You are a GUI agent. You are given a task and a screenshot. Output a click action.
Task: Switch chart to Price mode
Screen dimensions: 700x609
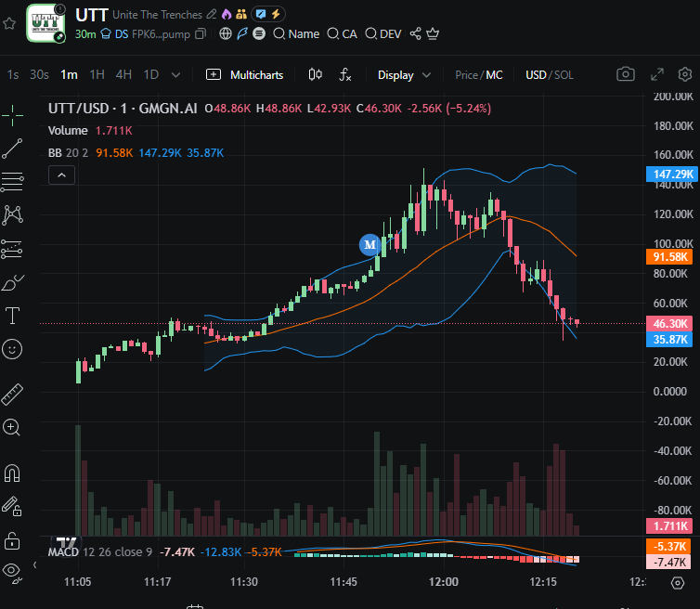click(466, 75)
